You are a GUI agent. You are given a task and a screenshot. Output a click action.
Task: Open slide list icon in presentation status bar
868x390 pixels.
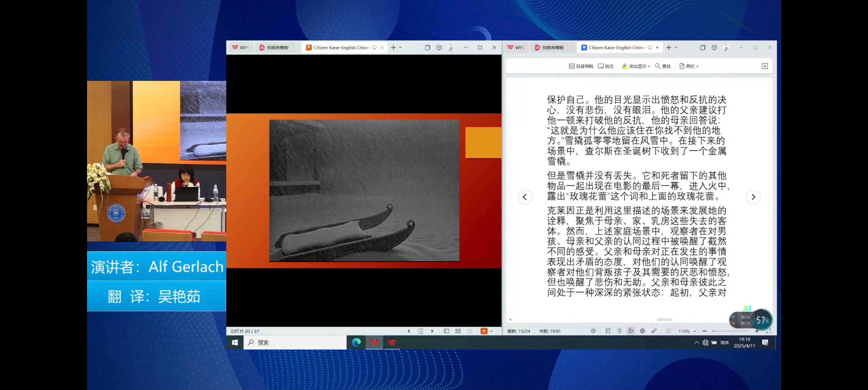click(x=420, y=331)
